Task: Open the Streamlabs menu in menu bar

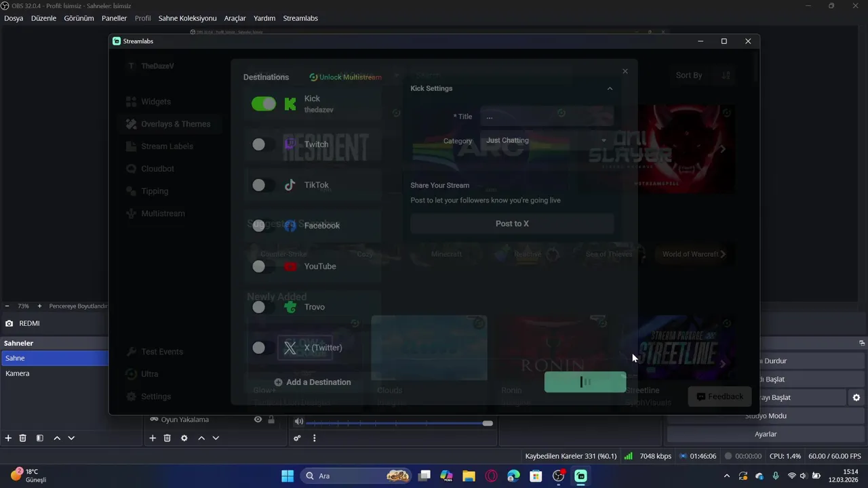Action: click(x=300, y=18)
